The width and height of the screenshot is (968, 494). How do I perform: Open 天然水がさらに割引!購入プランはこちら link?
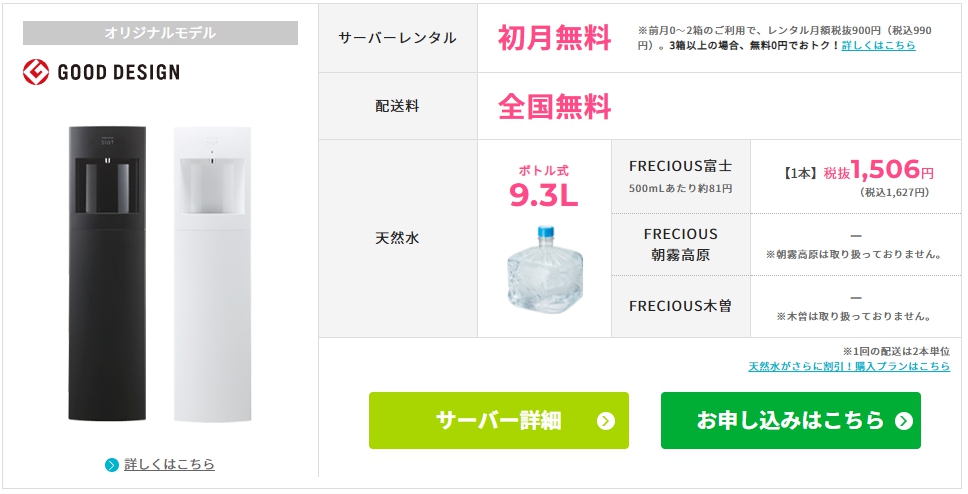tap(849, 367)
